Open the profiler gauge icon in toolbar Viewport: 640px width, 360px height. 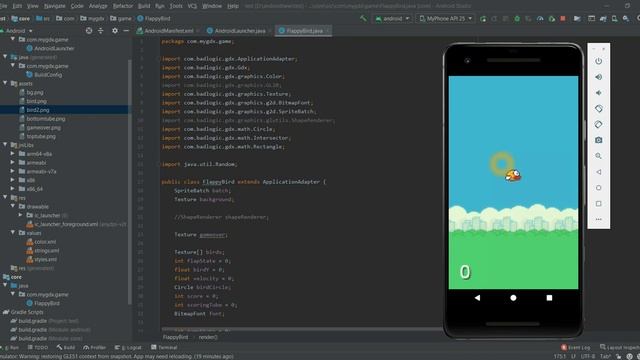[540, 19]
